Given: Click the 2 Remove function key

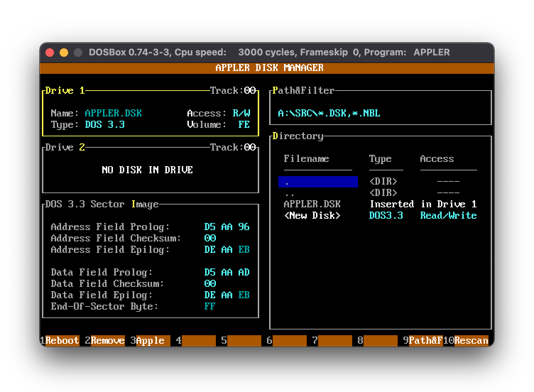Looking at the screenshot, I should pyautogui.click(x=105, y=341).
